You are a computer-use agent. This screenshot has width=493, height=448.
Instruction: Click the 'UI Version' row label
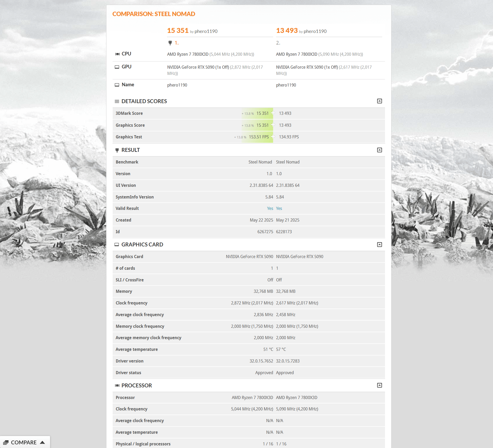tap(126, 185)
